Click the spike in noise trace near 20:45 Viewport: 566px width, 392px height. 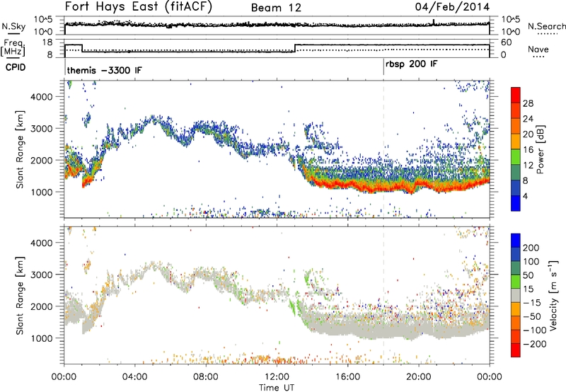[x=434, y=22]
